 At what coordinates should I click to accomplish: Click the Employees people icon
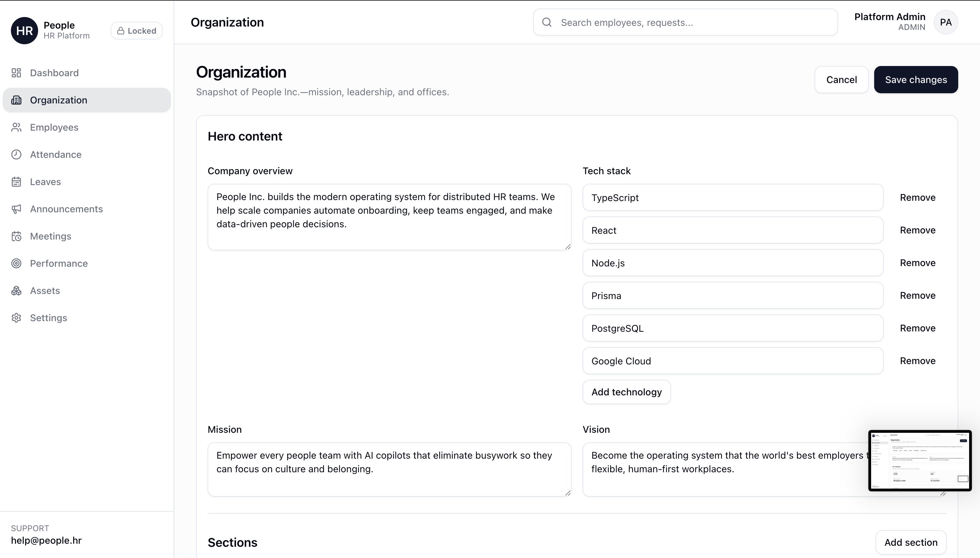point(16,127)
